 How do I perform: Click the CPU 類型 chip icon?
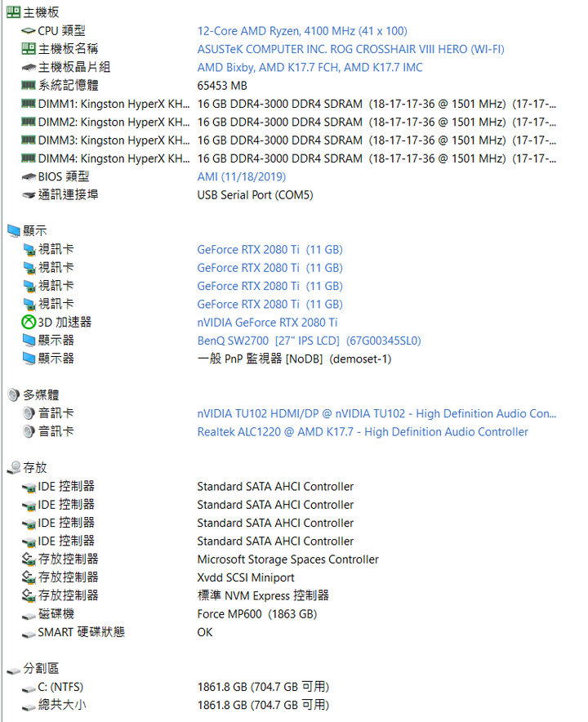(x=29, y=31)
